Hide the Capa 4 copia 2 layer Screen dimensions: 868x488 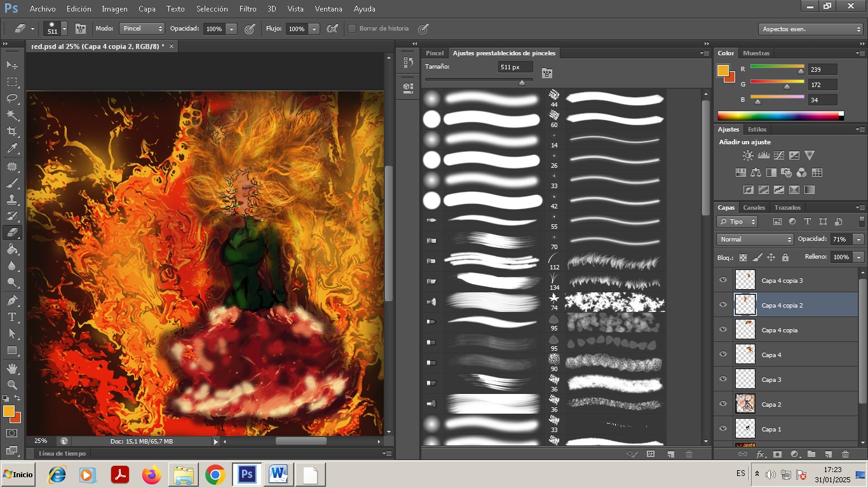(x=722, y=305)
